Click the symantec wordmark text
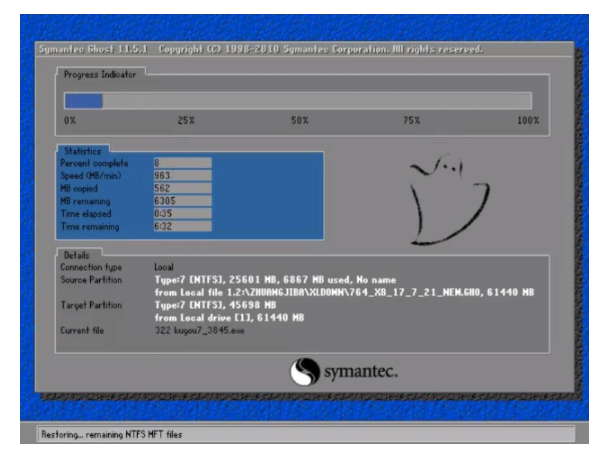The height and width of the screenshot is (452, 613). pos(361,371)
